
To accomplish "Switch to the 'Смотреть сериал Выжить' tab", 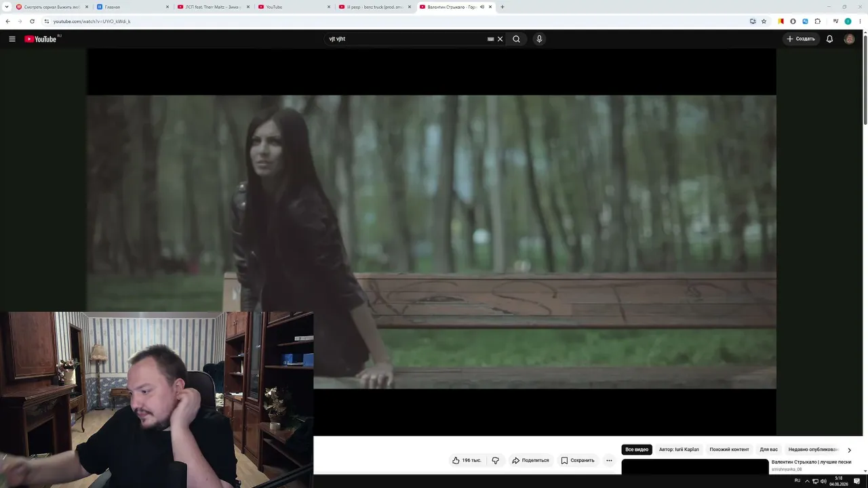I will click(x=52, y=7).
